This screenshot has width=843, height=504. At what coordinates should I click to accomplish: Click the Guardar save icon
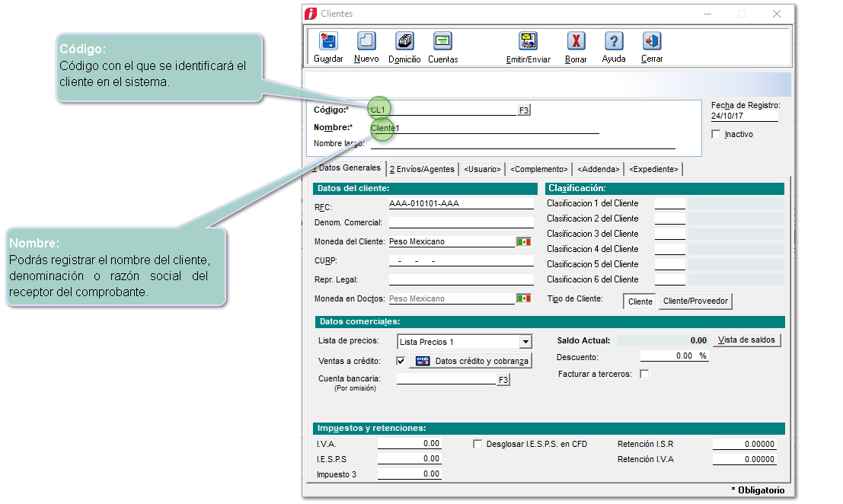click(x=328, y=42)
